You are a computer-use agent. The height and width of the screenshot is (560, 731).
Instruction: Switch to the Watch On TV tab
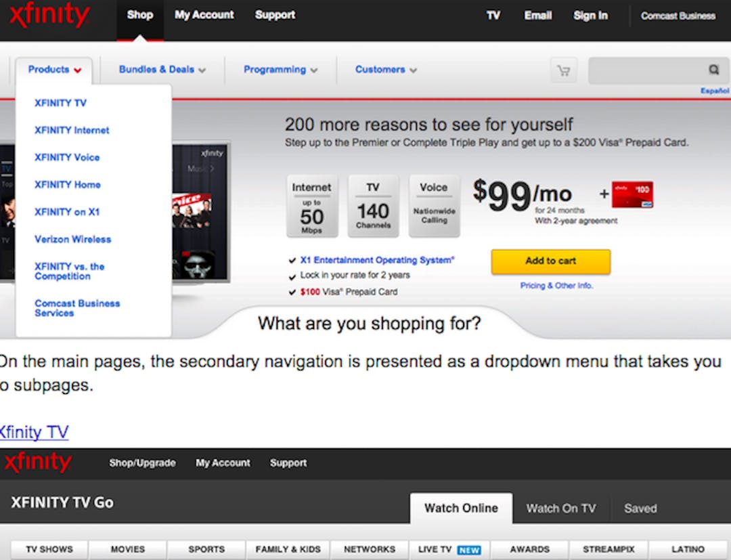[x=561, y=508]
